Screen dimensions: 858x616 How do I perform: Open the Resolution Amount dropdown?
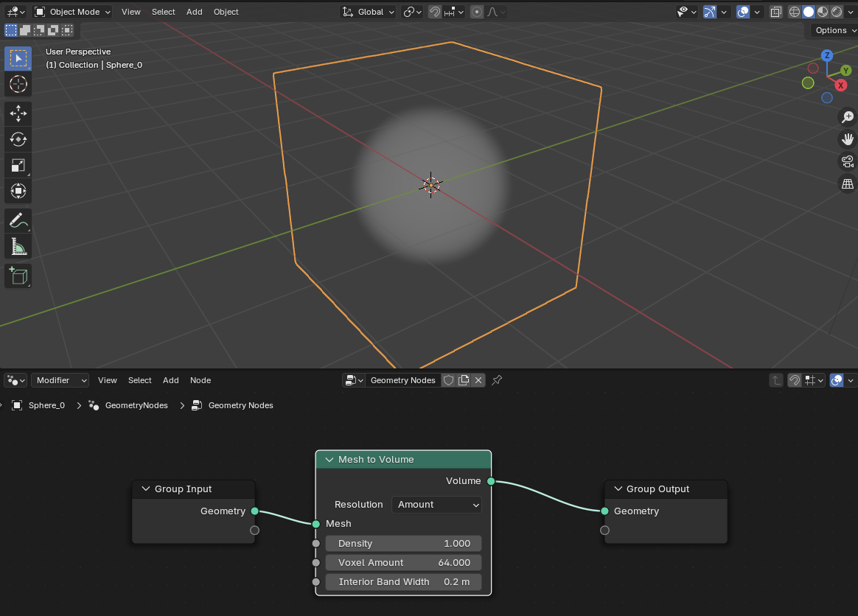(x=436, y=505)
